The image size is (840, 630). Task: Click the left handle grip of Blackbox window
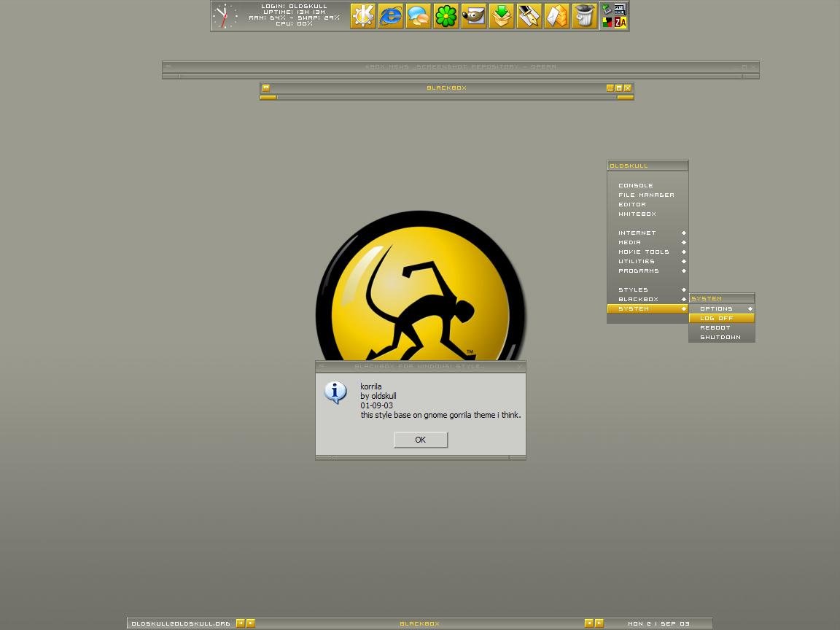[x=268, y=98]
